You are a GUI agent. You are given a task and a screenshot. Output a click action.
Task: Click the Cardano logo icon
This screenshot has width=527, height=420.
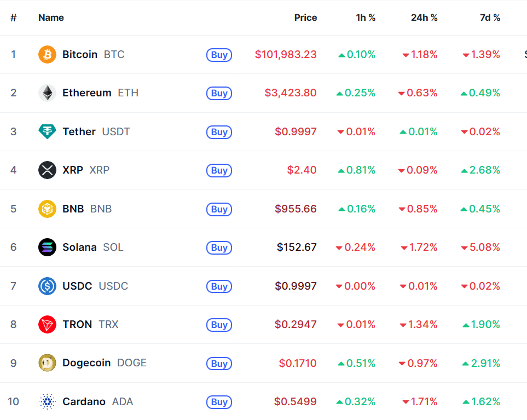47,402
